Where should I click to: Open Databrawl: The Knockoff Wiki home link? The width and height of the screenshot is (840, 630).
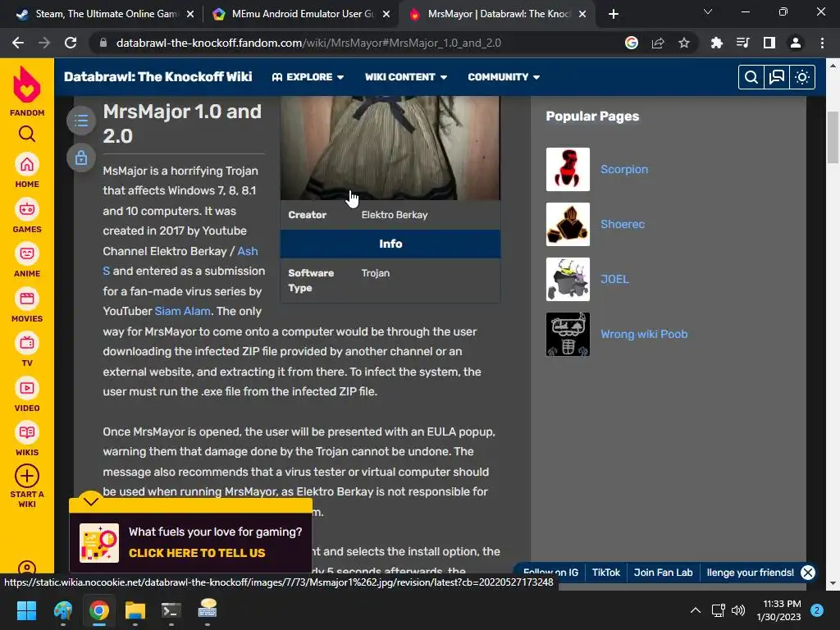tap(158, 77)
